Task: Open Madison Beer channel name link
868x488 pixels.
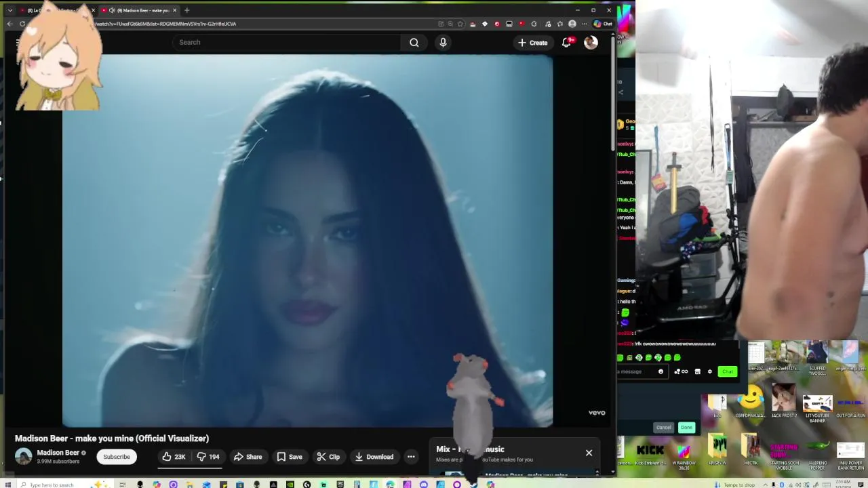Action: [58, 453]
